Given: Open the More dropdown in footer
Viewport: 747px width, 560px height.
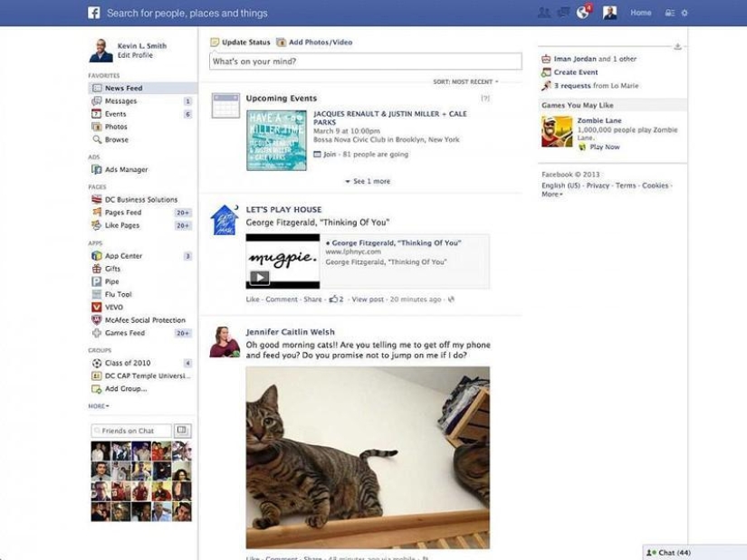Looking at the screenshot, I should [551, 195].
